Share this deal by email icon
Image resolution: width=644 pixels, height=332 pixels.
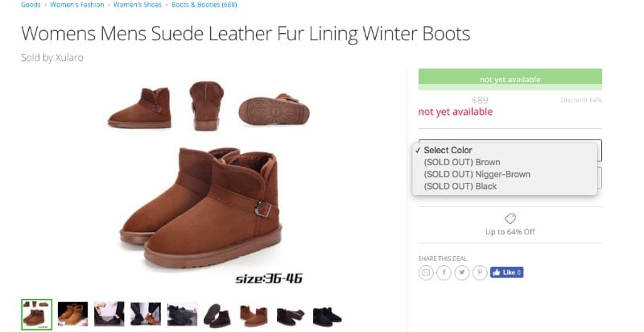pyautogui.click(x=425, y=272)
